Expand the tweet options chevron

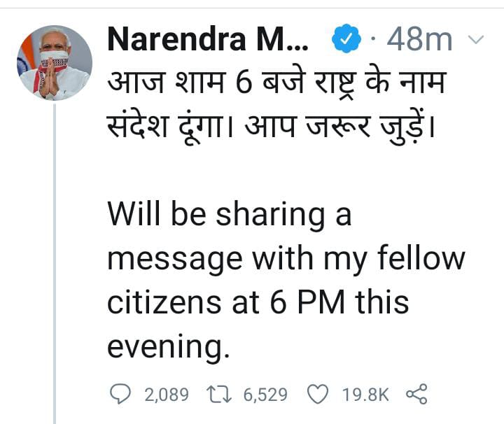[x=476, y=40]
